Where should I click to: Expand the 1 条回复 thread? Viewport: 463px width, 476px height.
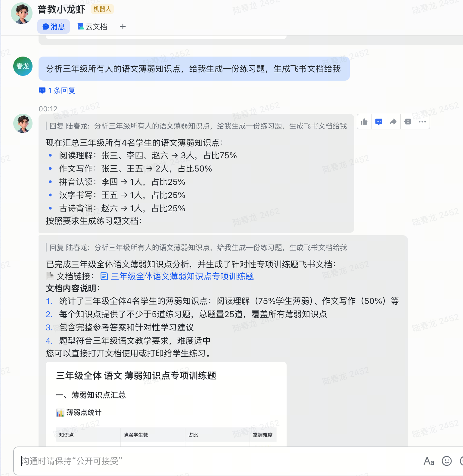coord(57,91)
